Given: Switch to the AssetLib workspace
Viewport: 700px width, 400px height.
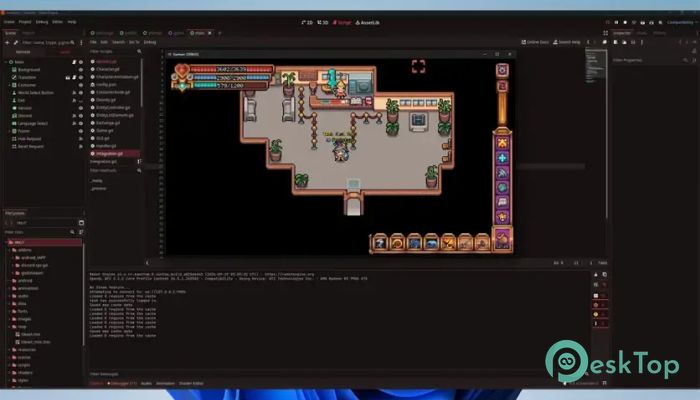Looking at the screenshot, I should pyautogui.click(x=367, y=22).
